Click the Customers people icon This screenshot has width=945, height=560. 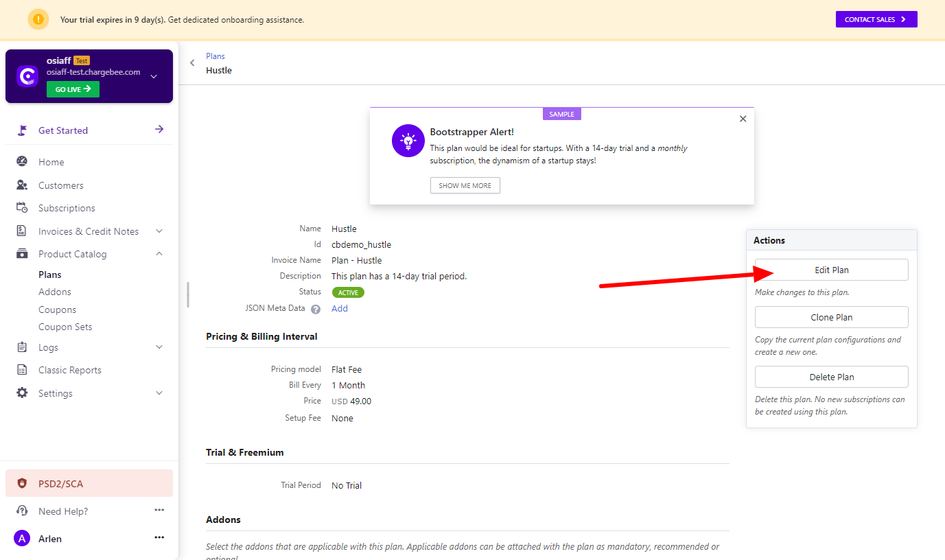[x=22, y=185]
